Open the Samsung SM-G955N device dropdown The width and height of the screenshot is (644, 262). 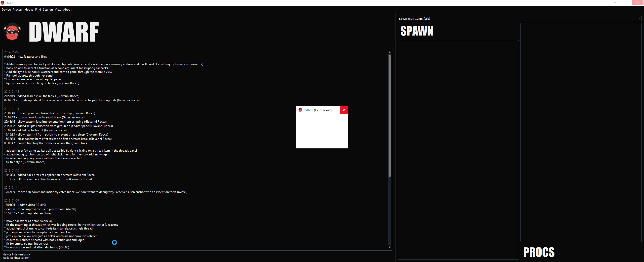[639, 18]
